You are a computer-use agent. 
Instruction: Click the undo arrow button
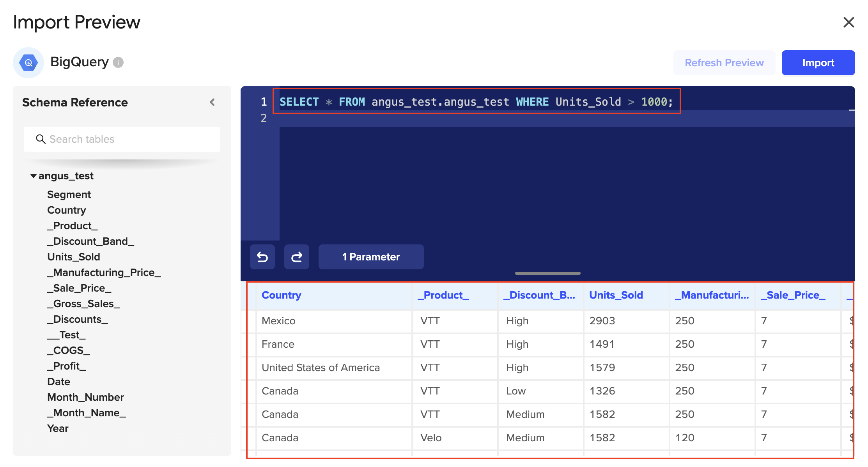[x=262, y=257]
